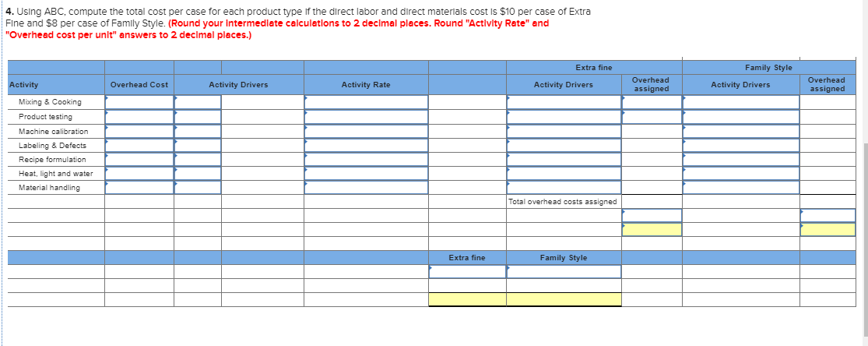Click the 'Product testing' row label
Image resolution: width=868 pixels, height=346 pixels.
tap(45, 116)
